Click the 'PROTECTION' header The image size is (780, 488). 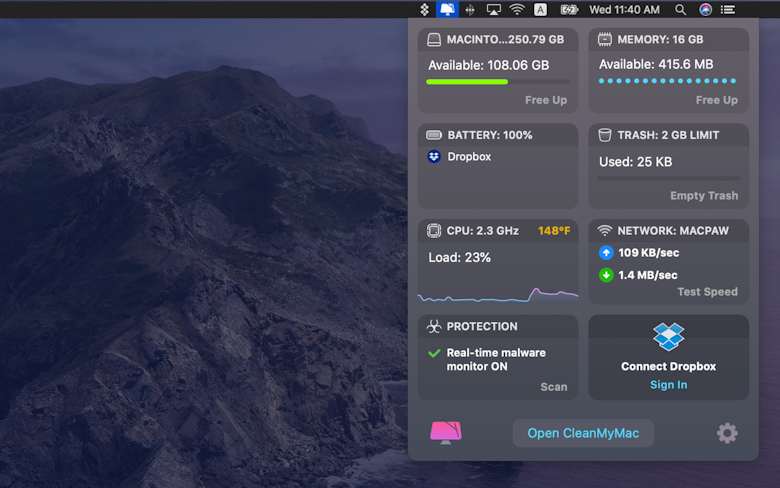click(x=482, y=326)
